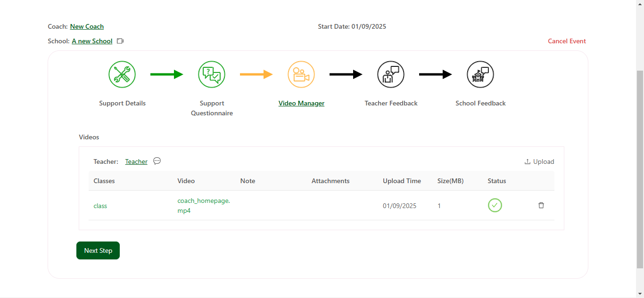Viewport: 644px width, 298px height.
Task: Click the green checkmark status icon
Action: pyautogui.click(x=495, y=205)
